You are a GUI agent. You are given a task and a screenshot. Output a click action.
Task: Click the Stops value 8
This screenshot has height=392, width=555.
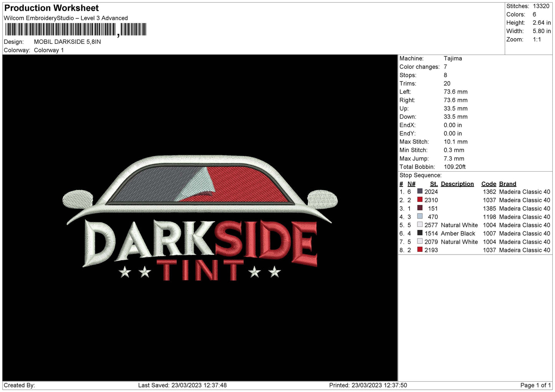click(446, 75)
